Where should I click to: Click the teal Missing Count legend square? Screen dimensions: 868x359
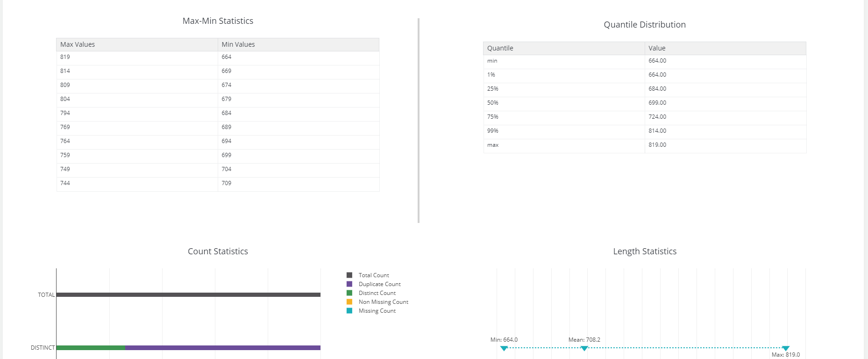click(349, 311)
